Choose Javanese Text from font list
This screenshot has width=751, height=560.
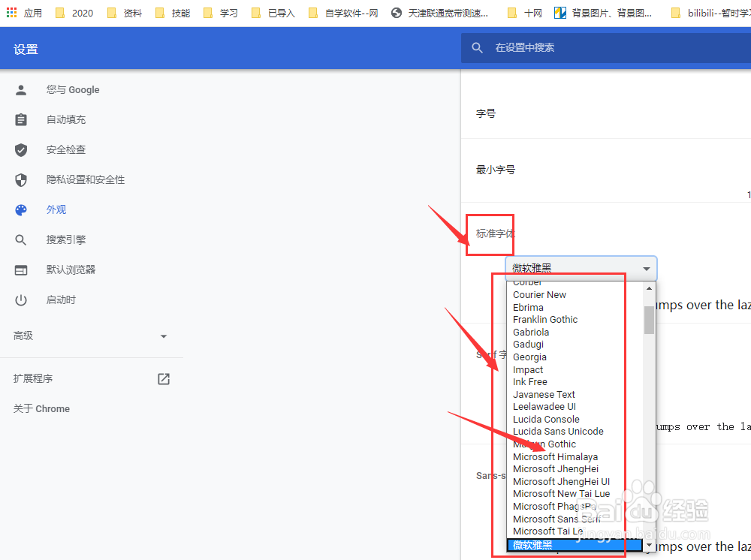tap(575, 394)
